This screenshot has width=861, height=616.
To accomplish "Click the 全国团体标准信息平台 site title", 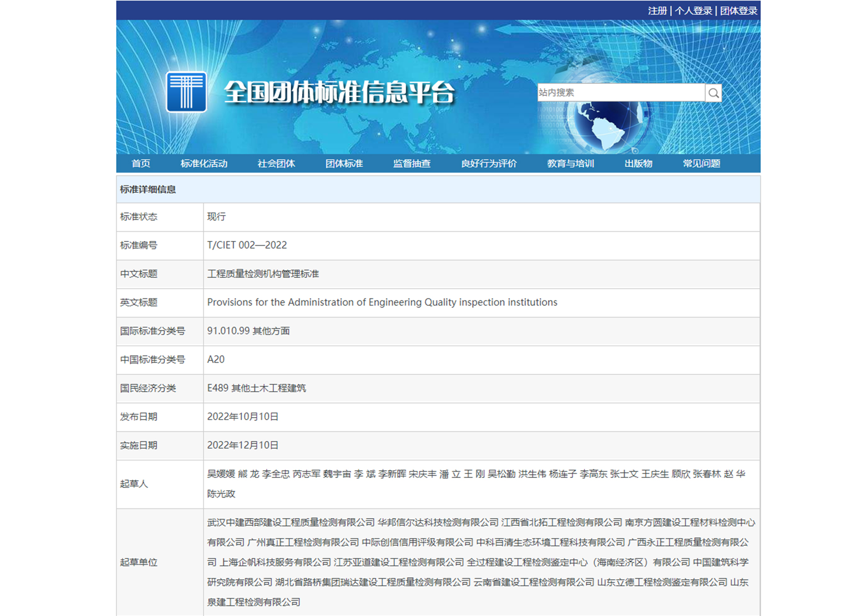I will pos(339,93).
